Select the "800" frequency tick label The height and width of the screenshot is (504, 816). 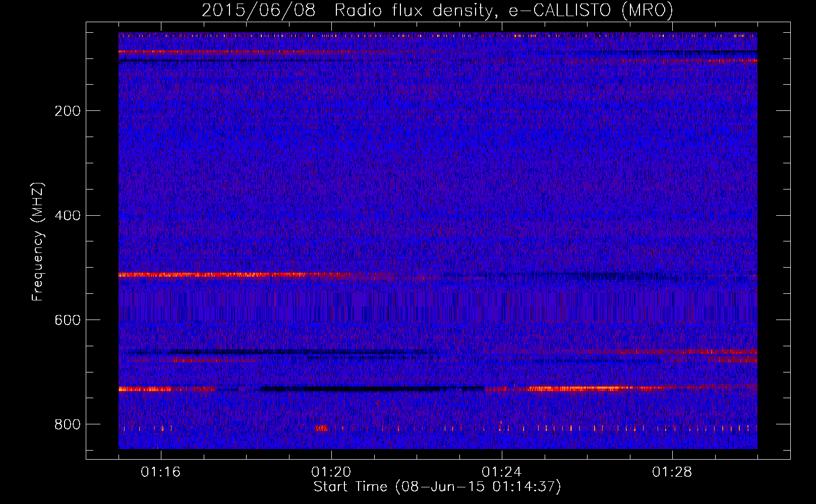68,425
